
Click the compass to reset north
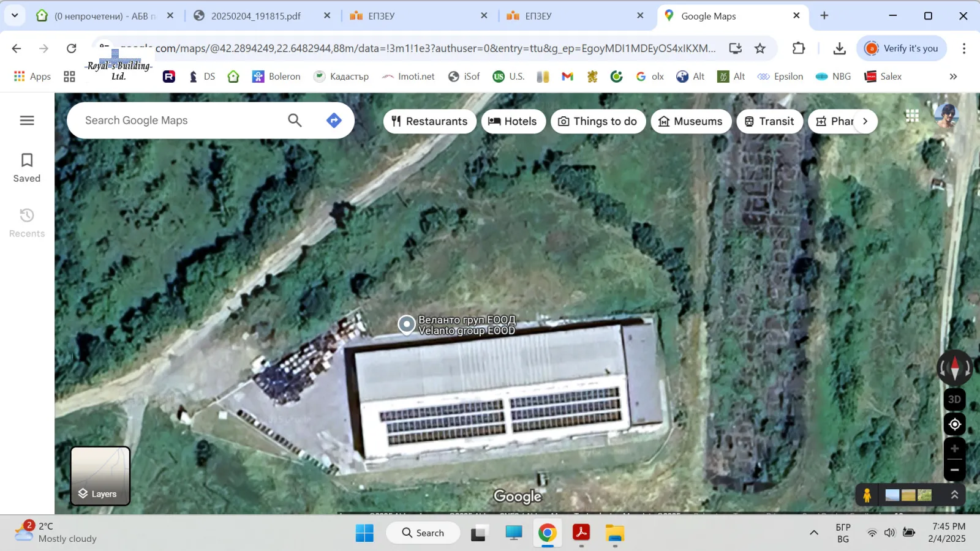(x=954, y=368)
